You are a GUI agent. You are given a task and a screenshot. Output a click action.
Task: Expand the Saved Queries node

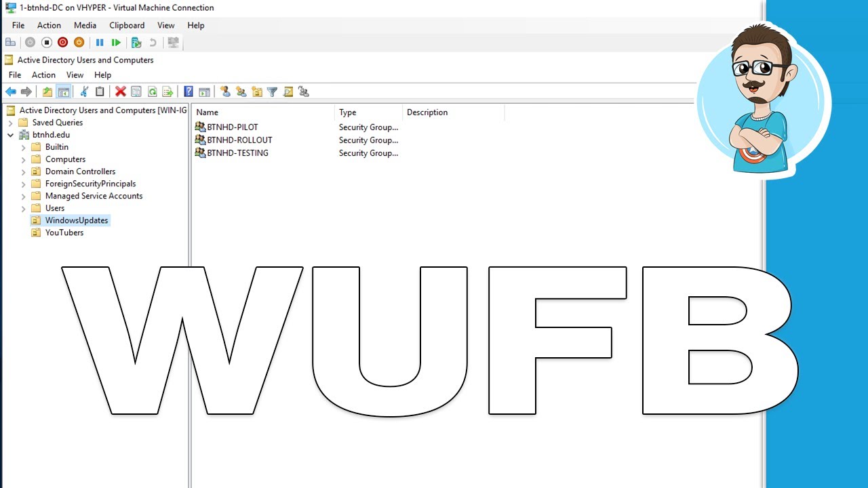tap(10, 123)
